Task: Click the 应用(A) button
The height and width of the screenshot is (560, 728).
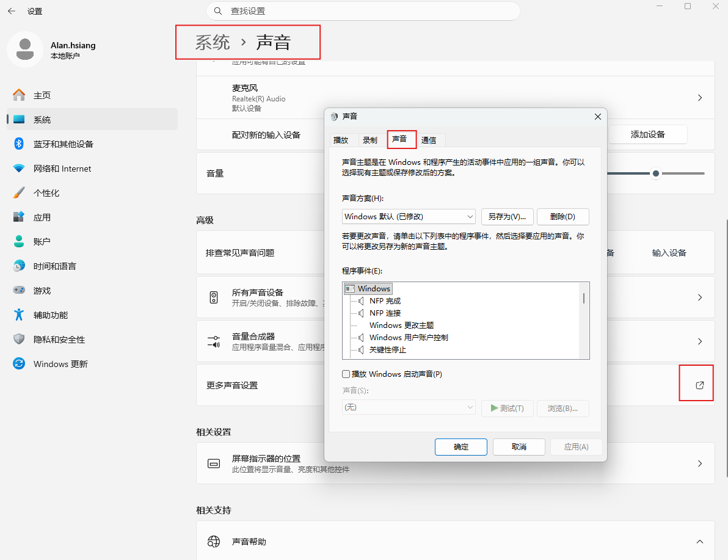Action: click(576, 446)
